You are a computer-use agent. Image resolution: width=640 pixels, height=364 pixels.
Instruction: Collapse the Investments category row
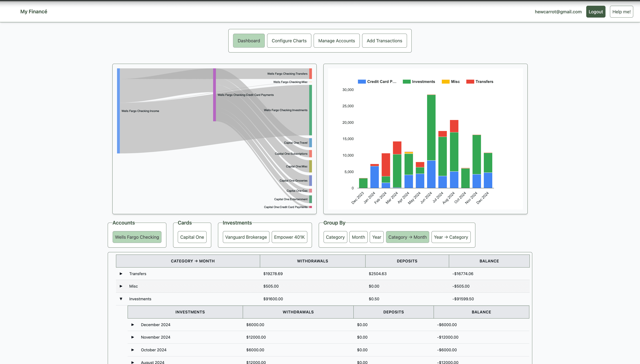point(121,299)
